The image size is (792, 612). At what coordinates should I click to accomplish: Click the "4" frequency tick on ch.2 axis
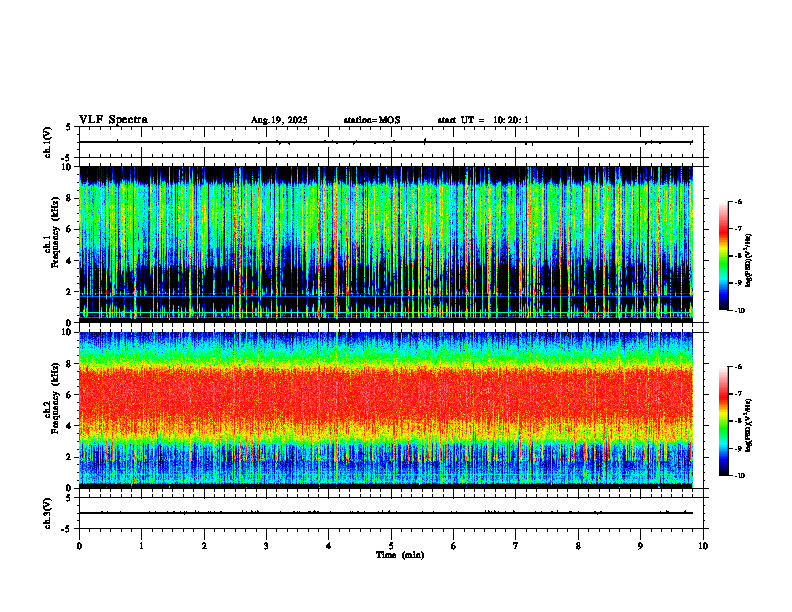click(x=71, y=426)
